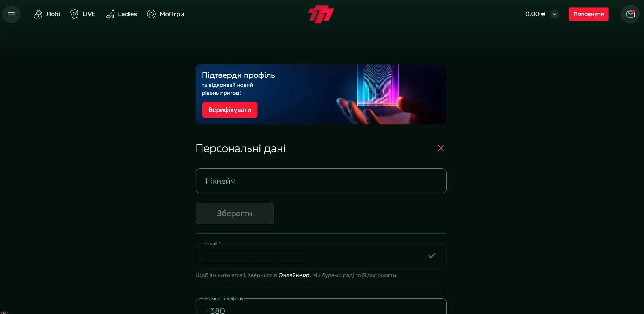Viewport: 644px width, 314px height.
Task: Focus the Нікнейм input field
Action: tap(321, 181)
